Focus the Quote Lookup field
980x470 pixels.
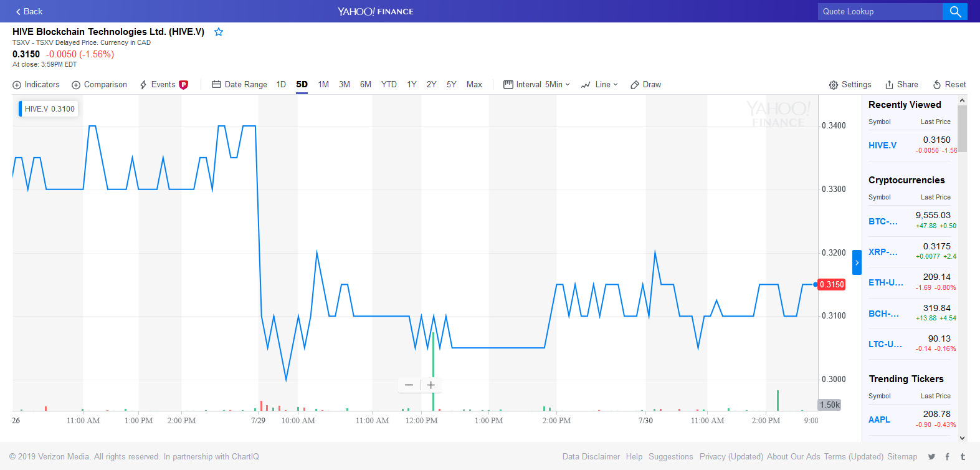(x=880, y=11)
